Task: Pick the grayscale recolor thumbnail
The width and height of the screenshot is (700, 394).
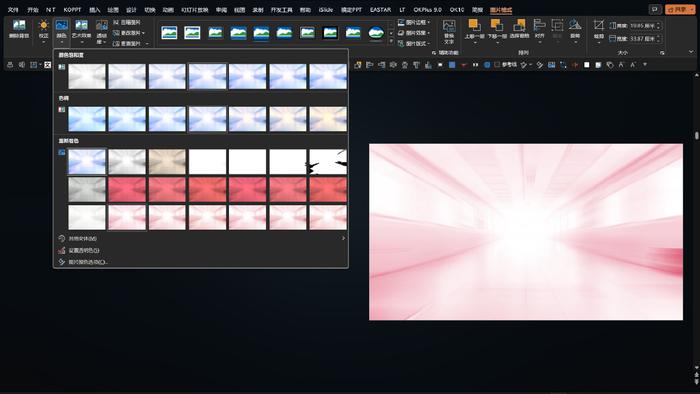Action: click(x=127, y=162)
